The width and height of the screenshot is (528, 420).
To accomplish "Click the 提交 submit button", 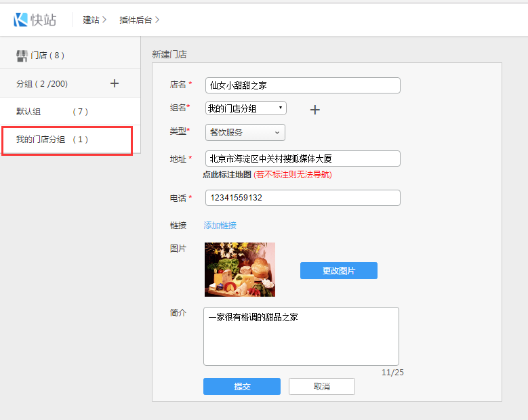I will [x=241, y=386].
